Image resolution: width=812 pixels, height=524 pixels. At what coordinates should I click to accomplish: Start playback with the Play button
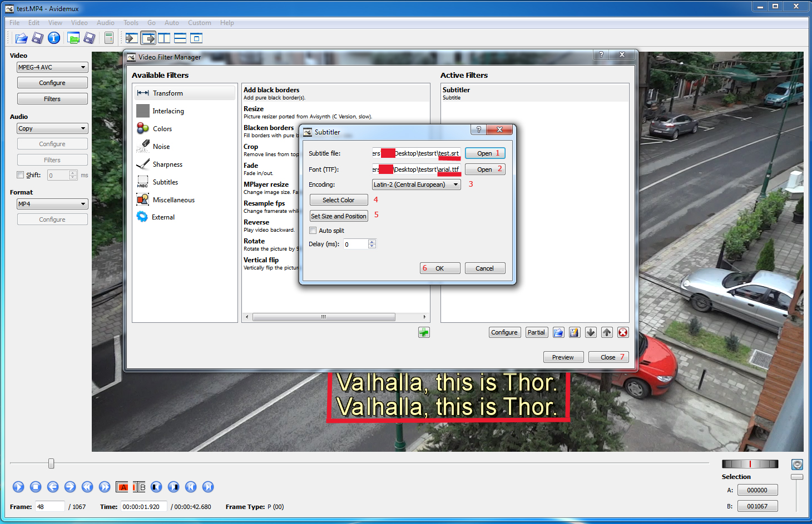pyautogui.click(x=18, y=487)
